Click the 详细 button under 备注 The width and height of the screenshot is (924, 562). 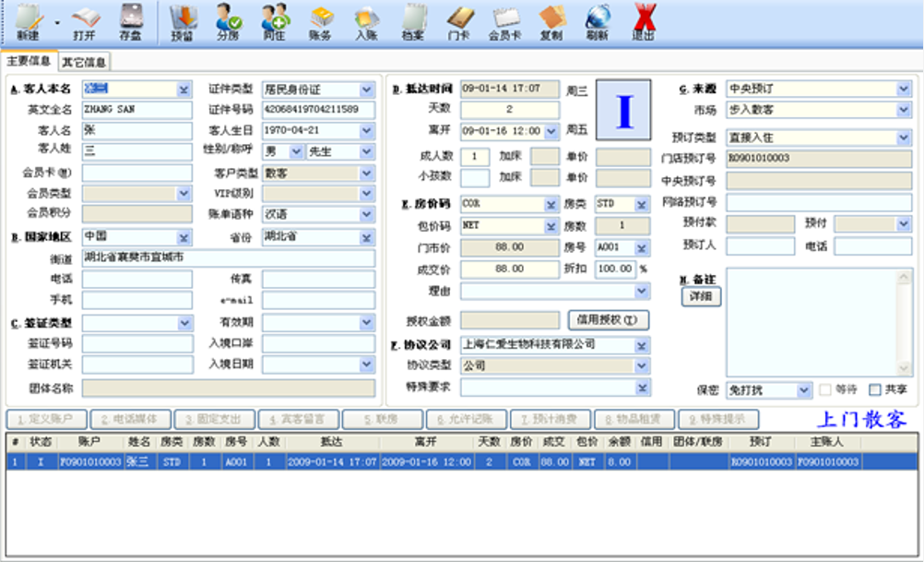point(701,297)
